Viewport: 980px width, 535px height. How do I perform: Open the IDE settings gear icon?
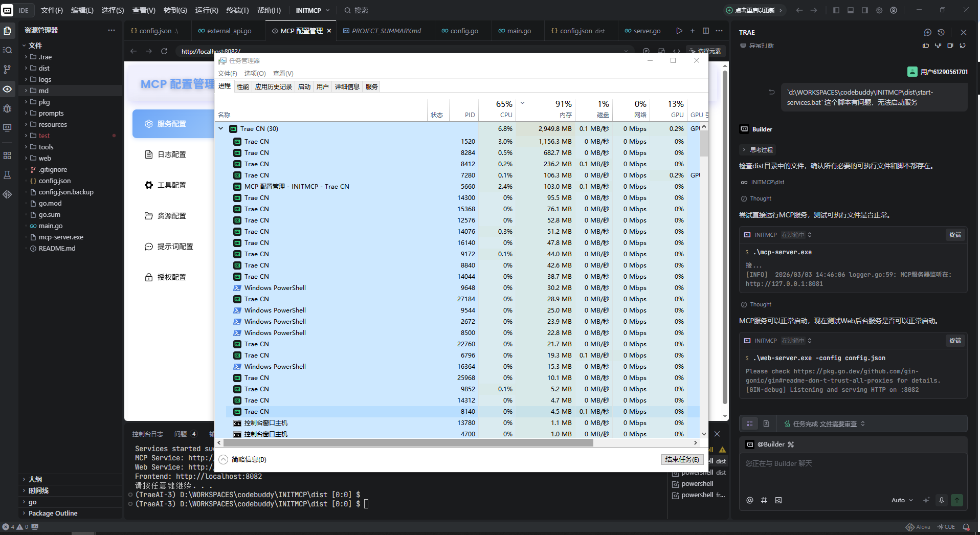(879, 10)
